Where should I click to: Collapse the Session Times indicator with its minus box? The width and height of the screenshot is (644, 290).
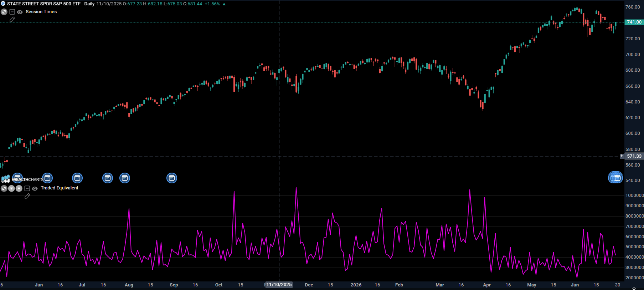[x=12, y=12]
